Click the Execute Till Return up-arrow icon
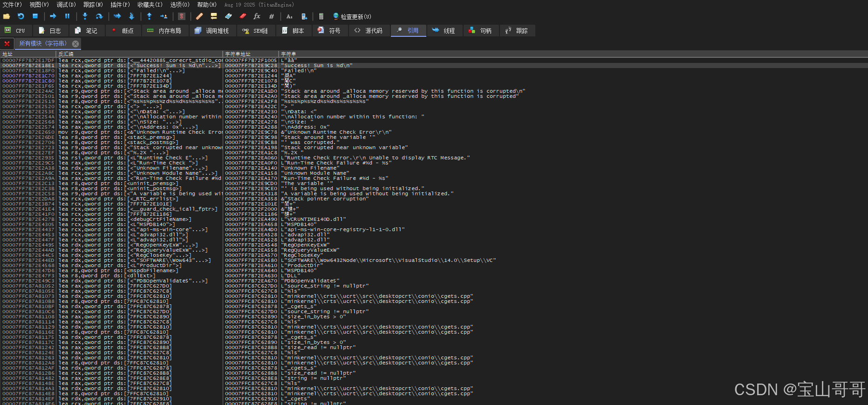Screen dimensions: 868x405 coord(149,16)
